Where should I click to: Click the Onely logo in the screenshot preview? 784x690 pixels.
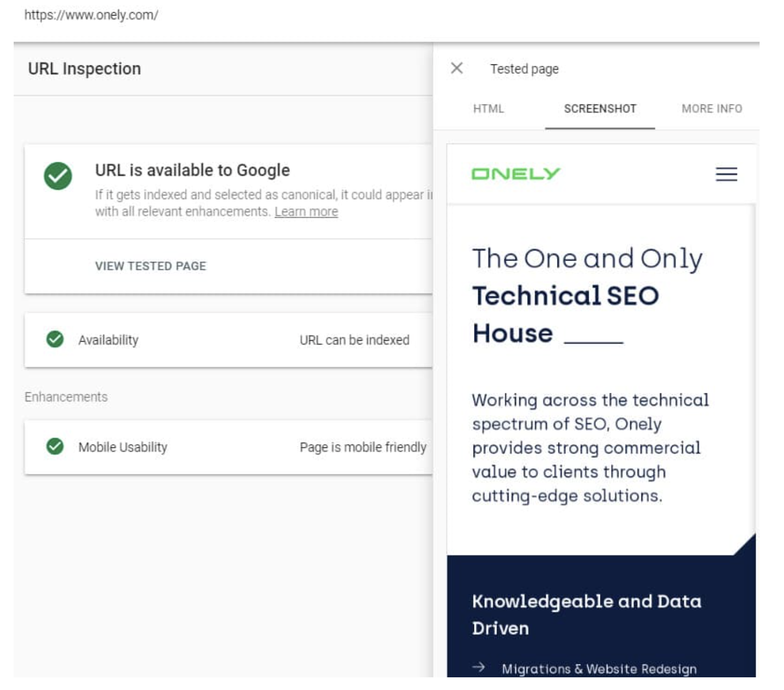point(516,174)
